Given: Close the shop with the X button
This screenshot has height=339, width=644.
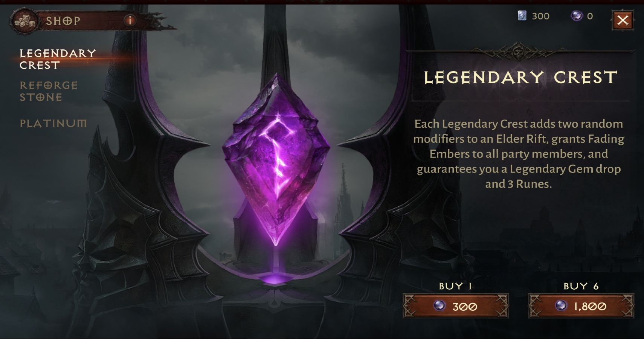Looking at the screenshot, I should click(623, 20).
